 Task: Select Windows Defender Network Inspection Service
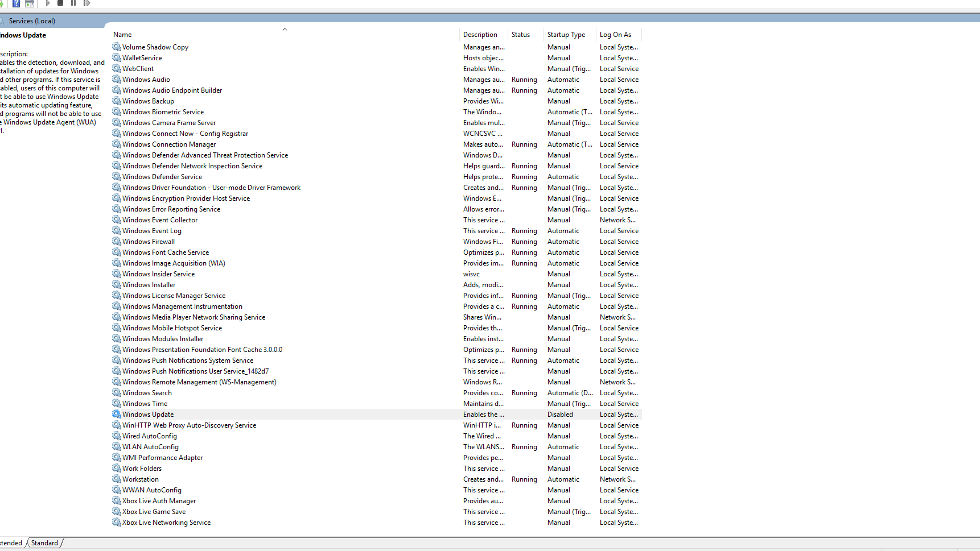tap(377, 165)
